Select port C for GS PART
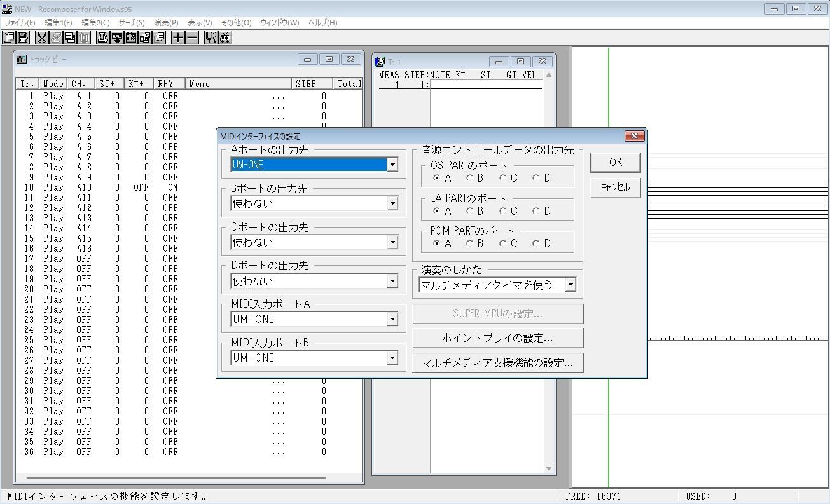The height and width of the screenshot is (504, 830). pos(502,178)
